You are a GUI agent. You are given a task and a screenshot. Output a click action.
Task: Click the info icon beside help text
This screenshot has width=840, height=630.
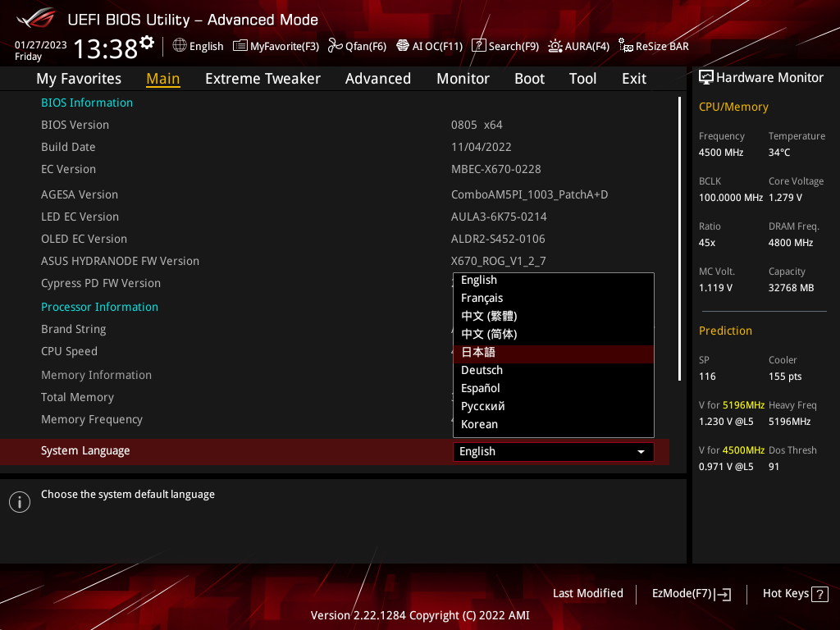[x=20, y=502]
